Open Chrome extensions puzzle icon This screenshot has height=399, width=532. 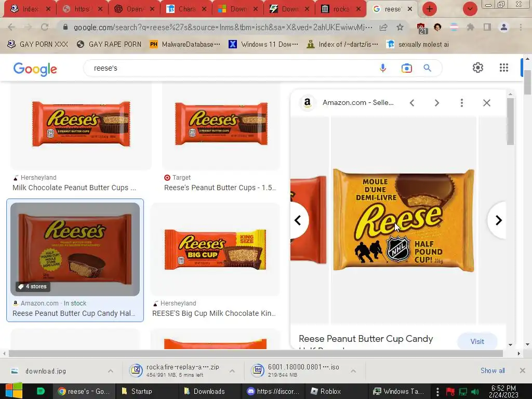point(470,27)
